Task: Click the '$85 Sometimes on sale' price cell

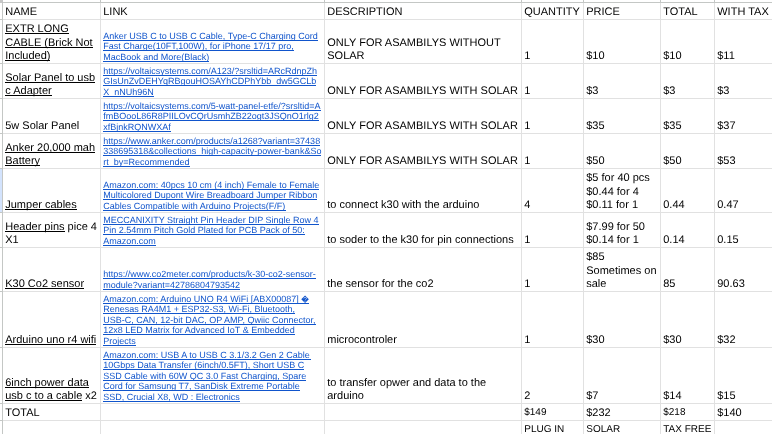Action: coord(620,269)
